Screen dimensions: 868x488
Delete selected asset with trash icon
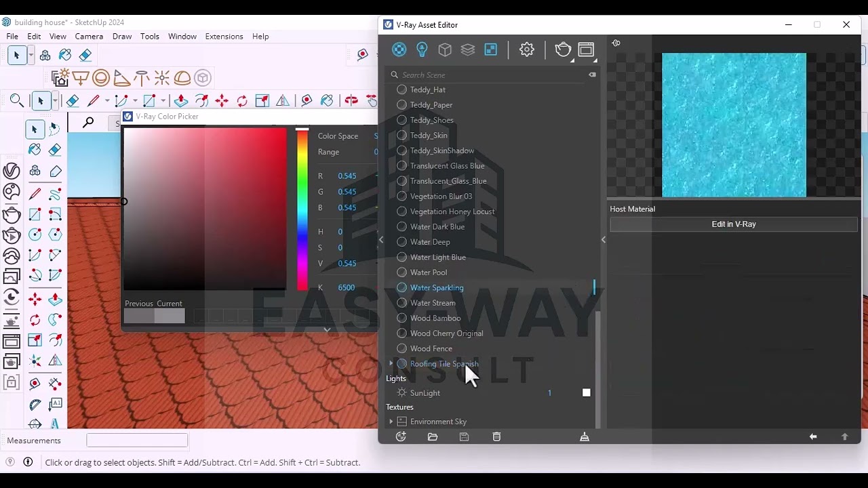tap(496, 436)
